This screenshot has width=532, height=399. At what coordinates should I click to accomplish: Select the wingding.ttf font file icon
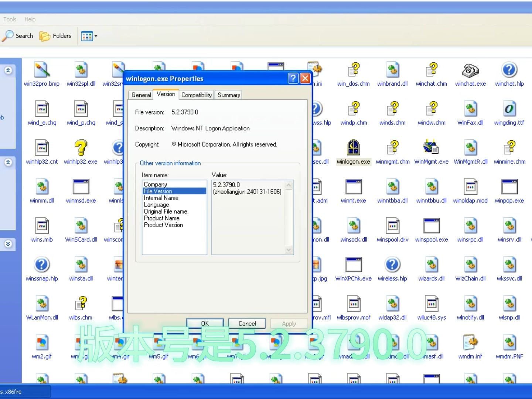point(509,109)
